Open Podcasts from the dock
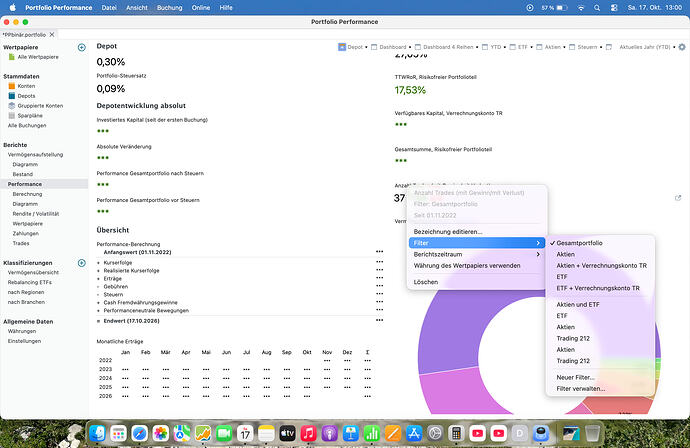The width and height of the screenshot is (690, 448). pos(330,434)
